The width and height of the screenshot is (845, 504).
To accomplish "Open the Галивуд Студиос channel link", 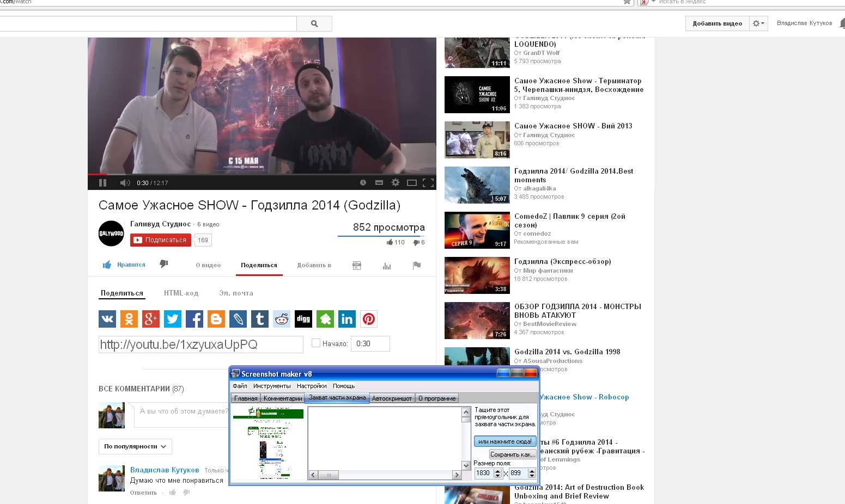I will tap(161, 224).
